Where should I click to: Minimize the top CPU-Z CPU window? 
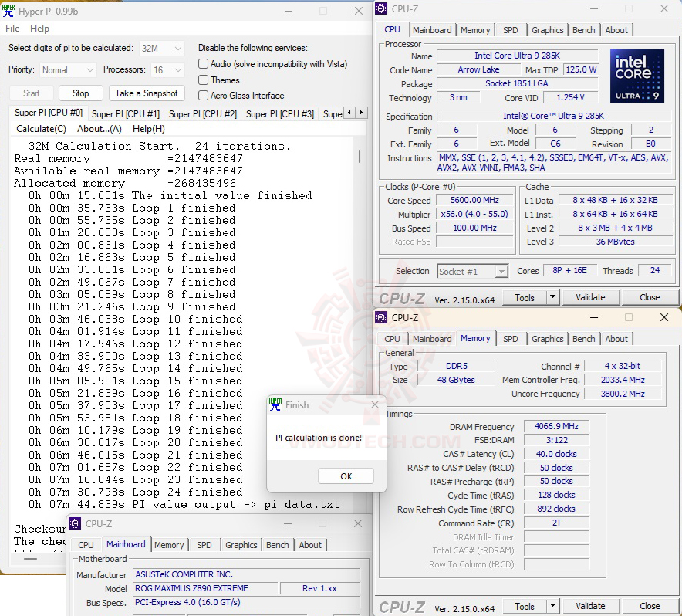594,8
